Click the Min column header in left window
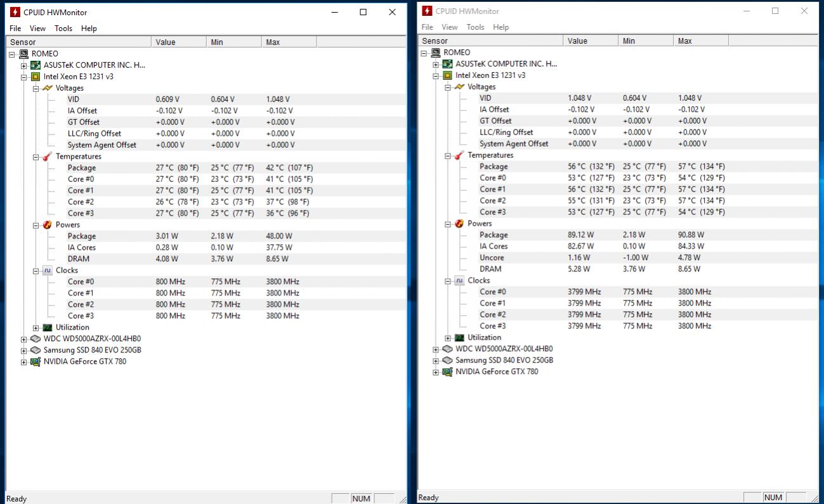 pyautogui.click(x=234, y=42)
